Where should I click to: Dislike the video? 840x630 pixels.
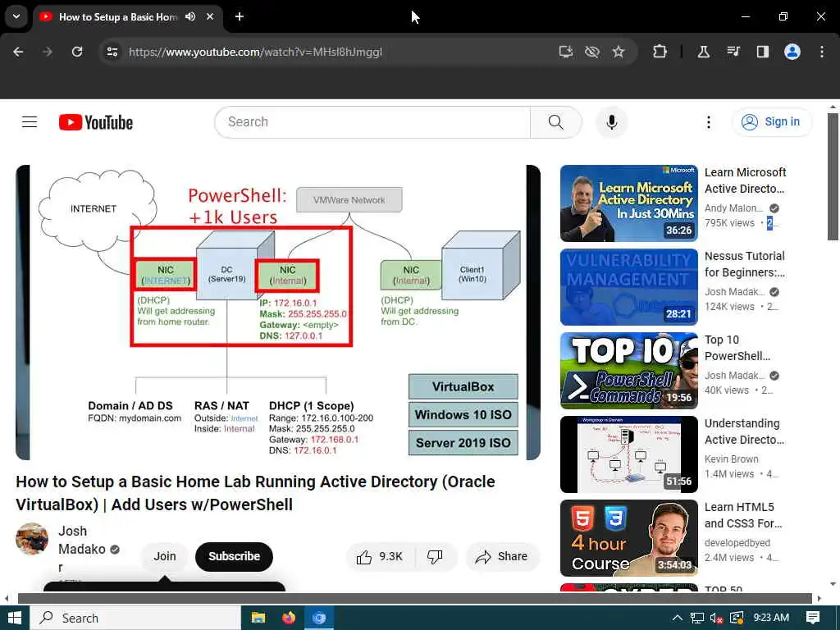coord(436,557)
